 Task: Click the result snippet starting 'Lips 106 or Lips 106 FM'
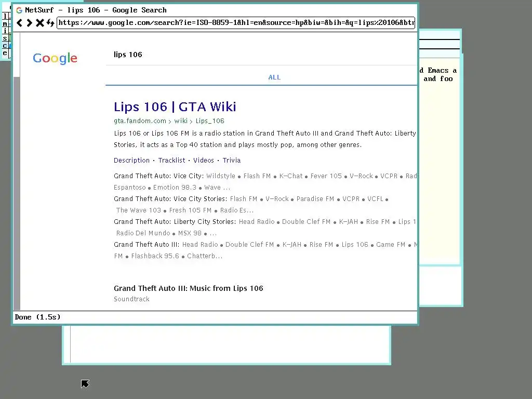(x=264, y=139)
